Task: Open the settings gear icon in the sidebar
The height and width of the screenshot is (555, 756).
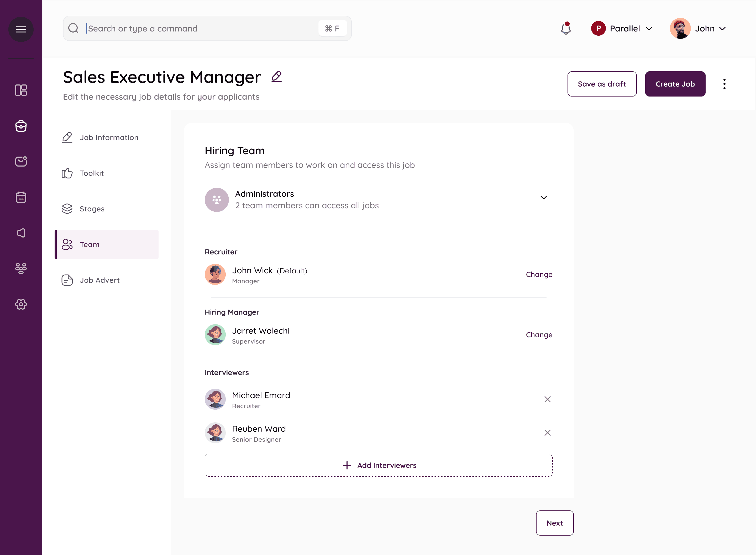Action: [x=21, y=304]
